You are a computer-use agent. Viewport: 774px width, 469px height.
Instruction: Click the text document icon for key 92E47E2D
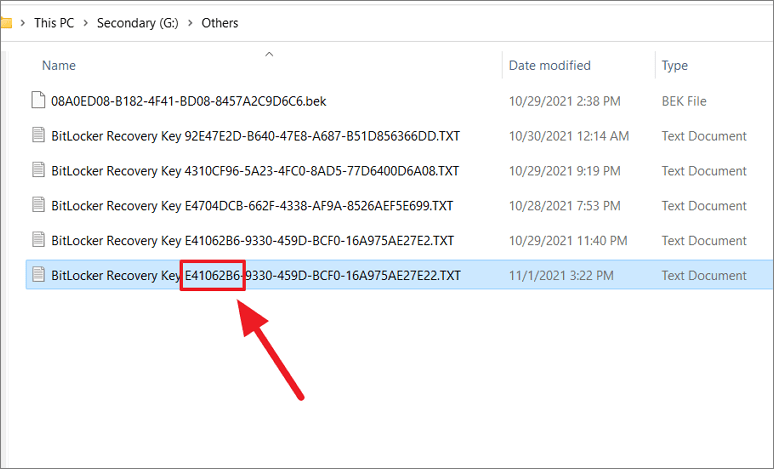tap(38, 135)
